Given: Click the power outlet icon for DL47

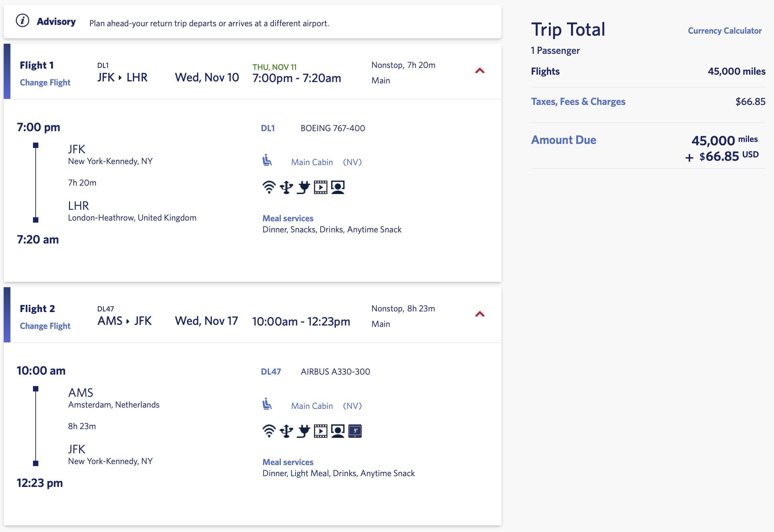Looking at the screenshot, I should click(304, 431).
